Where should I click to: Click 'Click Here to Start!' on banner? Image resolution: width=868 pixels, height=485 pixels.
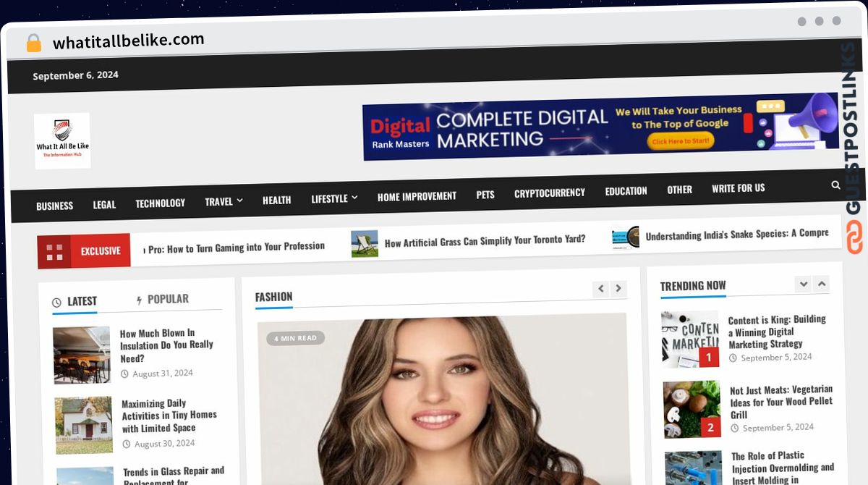(x=682, y=141)
